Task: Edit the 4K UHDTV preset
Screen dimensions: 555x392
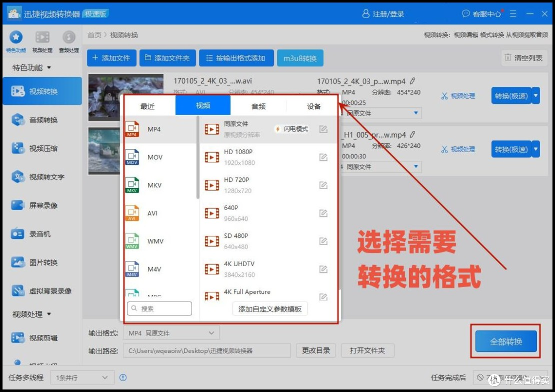Action: (x=323, y=269)
